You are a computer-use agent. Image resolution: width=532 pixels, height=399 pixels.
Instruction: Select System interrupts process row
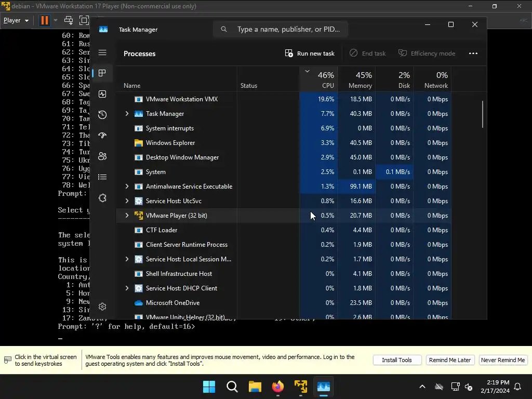[284, 128]
